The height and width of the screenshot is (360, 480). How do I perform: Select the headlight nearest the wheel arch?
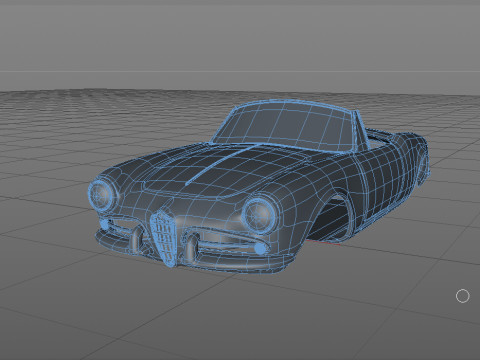click(259, 215)
